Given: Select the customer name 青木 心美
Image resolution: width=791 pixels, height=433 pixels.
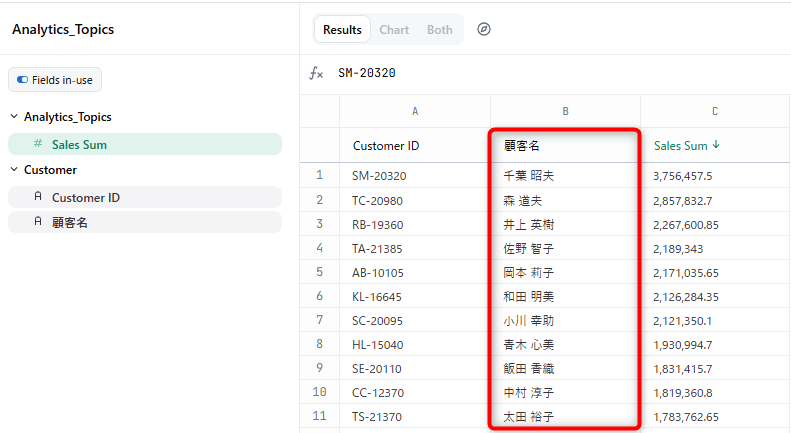Looking at the screenshot, I should (x=528, y=345).
